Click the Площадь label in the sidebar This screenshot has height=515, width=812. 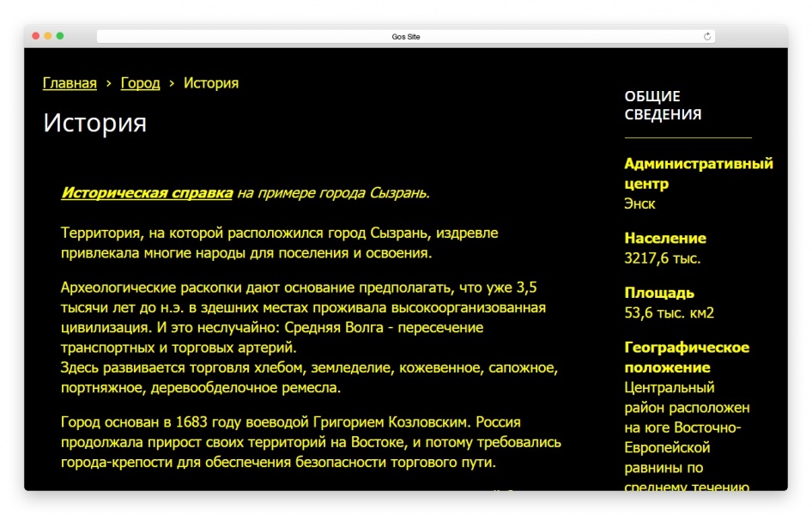659,293
